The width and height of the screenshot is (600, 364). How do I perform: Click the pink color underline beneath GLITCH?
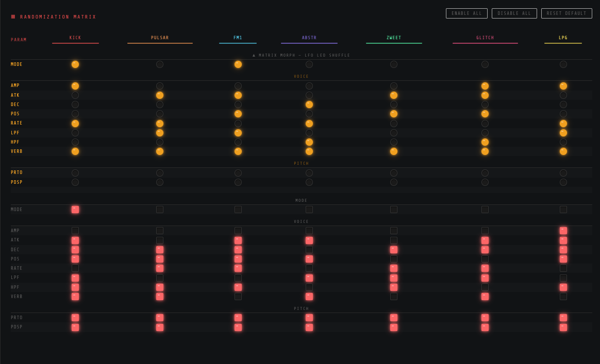pyautogui.click(x=485, y=44)
